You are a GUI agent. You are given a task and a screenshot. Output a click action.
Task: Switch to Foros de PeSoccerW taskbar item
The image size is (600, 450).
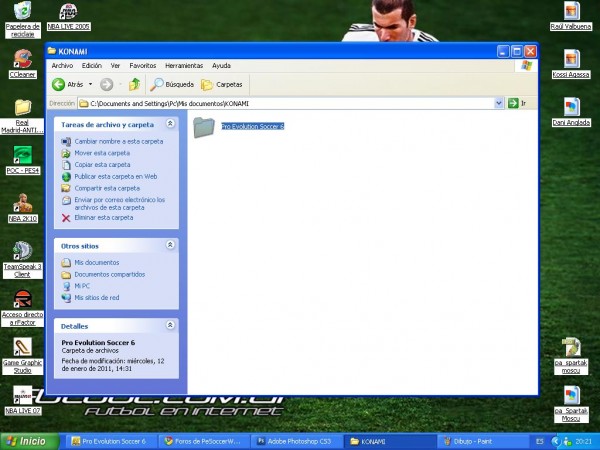tap(203, 441)
